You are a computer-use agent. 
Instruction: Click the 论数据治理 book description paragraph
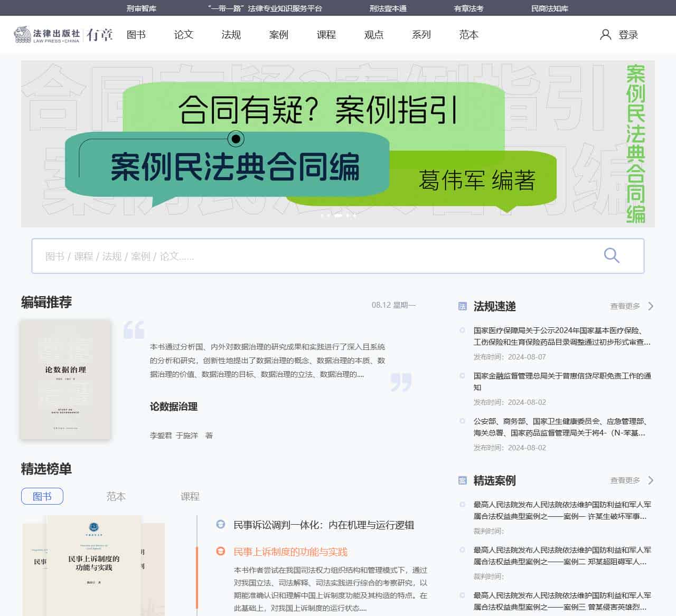click(x=268, y=361)
